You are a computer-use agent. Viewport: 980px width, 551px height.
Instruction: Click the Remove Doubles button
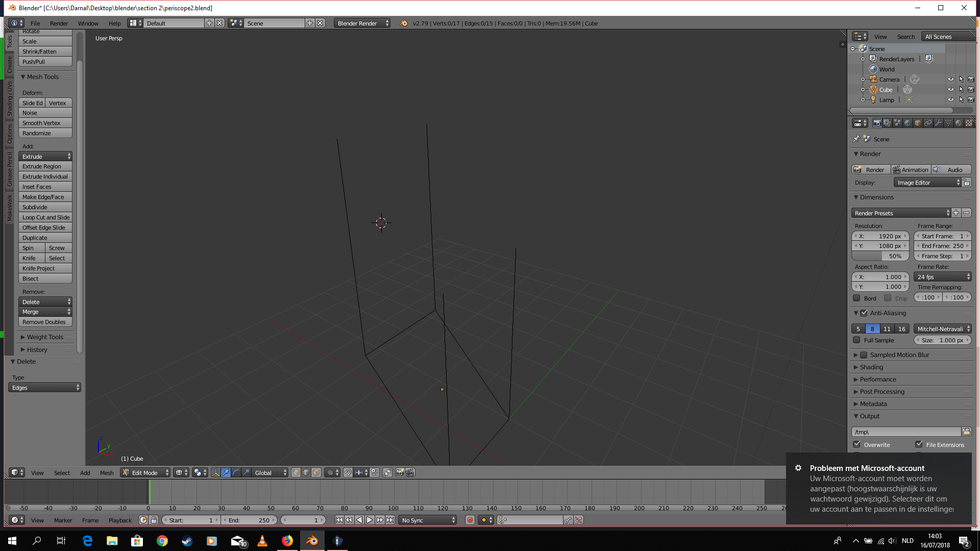click(x=45, y=321)
